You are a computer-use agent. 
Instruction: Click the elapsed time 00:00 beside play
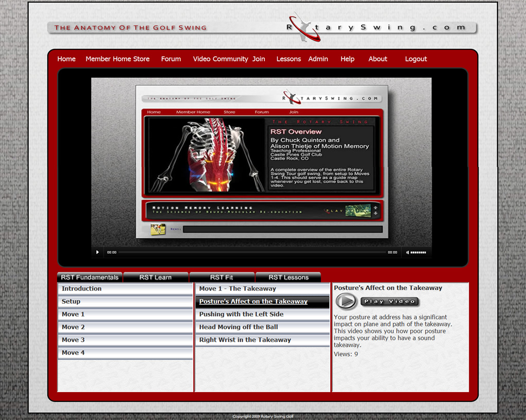click(112, 253)
